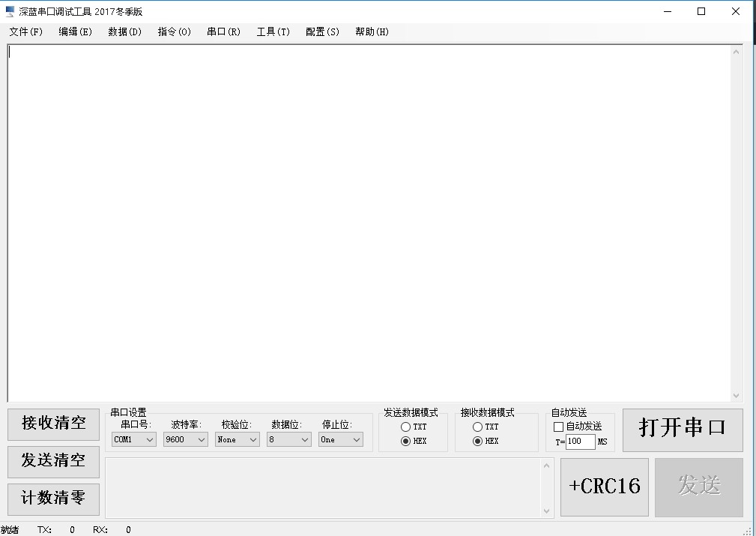Open the 配置(S) menu

(x=322, y=31)
